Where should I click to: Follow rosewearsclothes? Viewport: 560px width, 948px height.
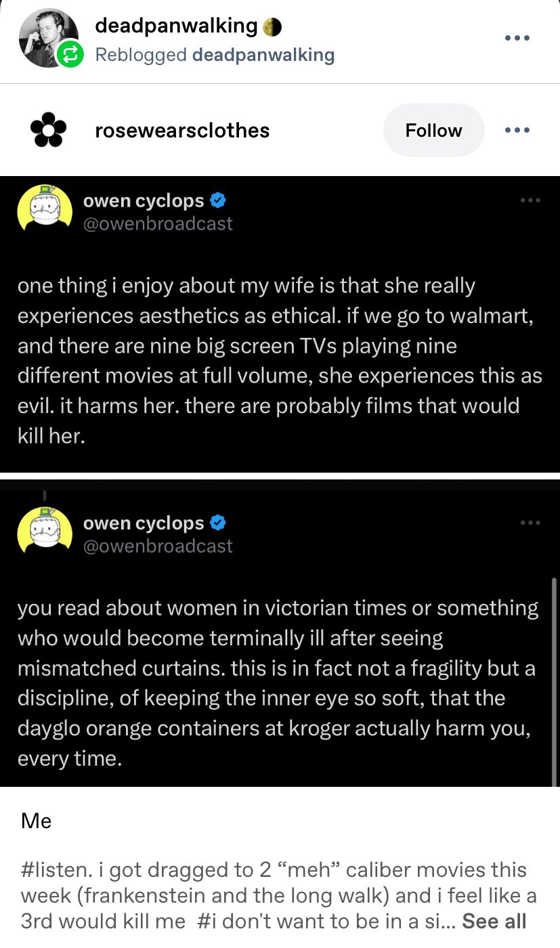(433, 130)
